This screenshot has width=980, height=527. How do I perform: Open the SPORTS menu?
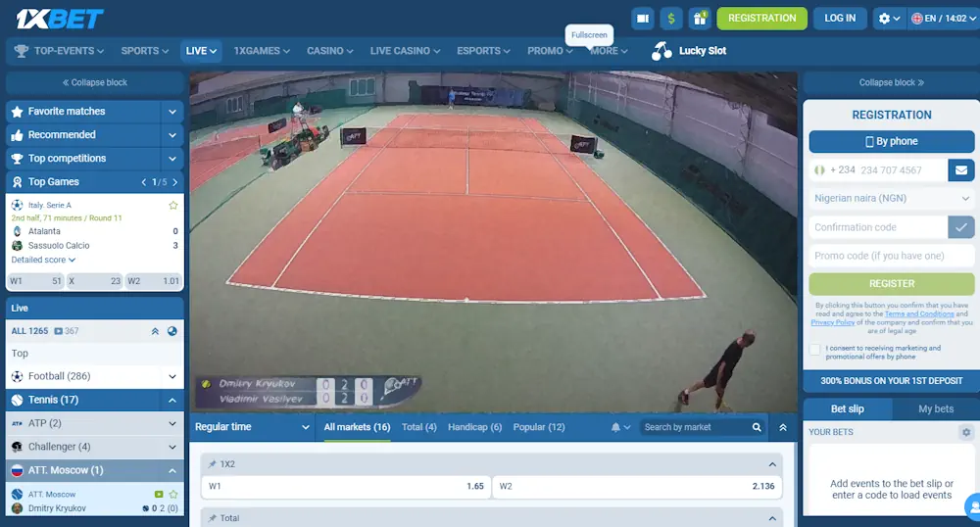pyautogui.click(x=144, y=51)
